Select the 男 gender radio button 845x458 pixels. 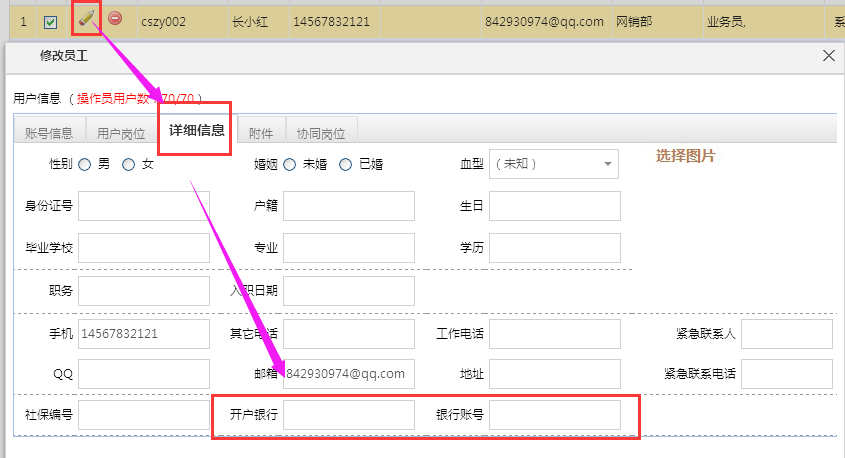(x=85, y=164)
